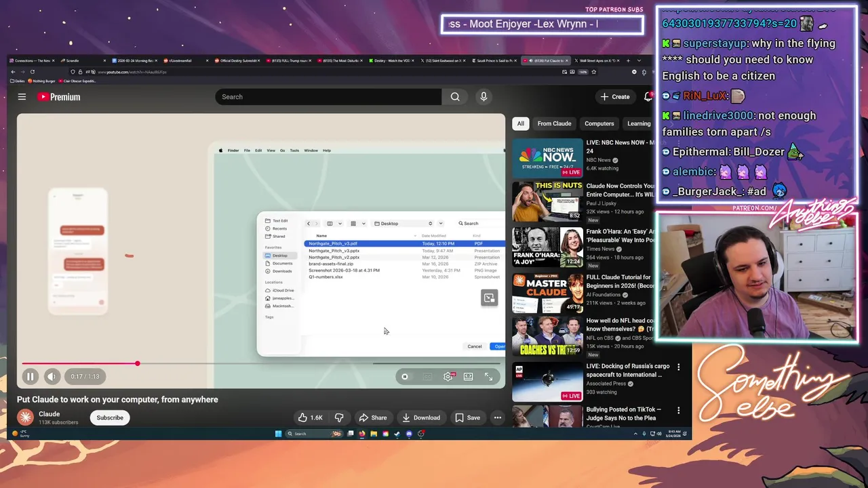Open Firefox from the taskbar
The image size is (868, 488).
click(x=362, y=434)
